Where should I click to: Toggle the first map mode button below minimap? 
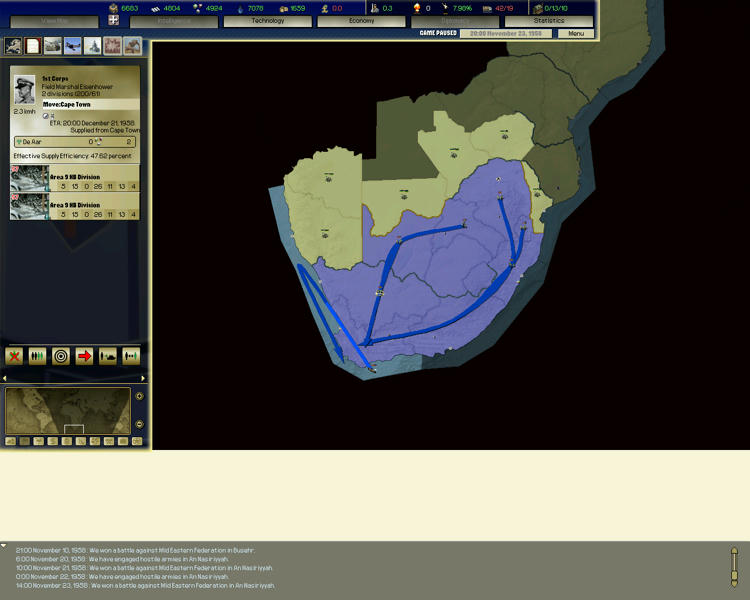pos(10,441)
